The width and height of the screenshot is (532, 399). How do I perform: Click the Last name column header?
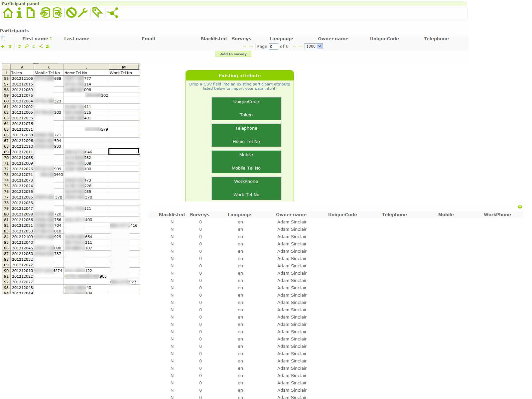[x=77, y=39]
